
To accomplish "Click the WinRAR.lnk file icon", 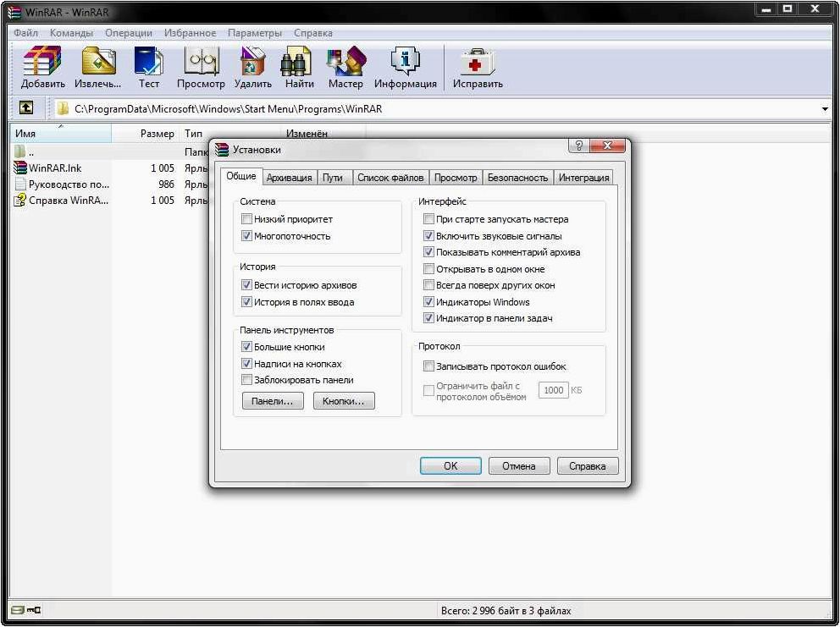I will point(19,168).
